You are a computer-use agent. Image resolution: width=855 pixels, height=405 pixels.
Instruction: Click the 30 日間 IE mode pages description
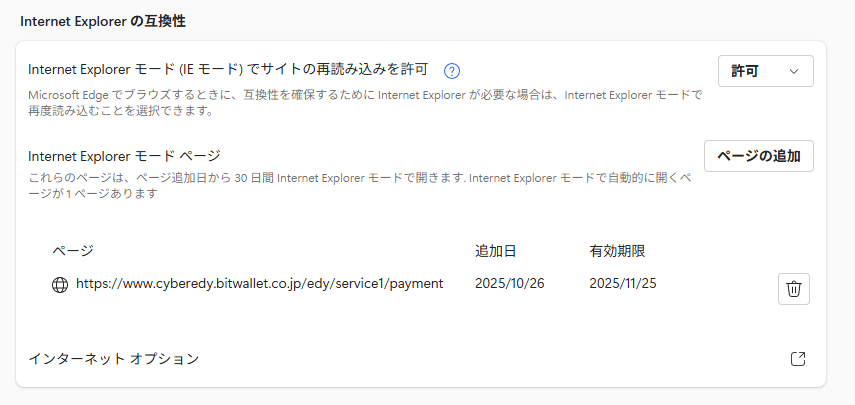point(365,186)
